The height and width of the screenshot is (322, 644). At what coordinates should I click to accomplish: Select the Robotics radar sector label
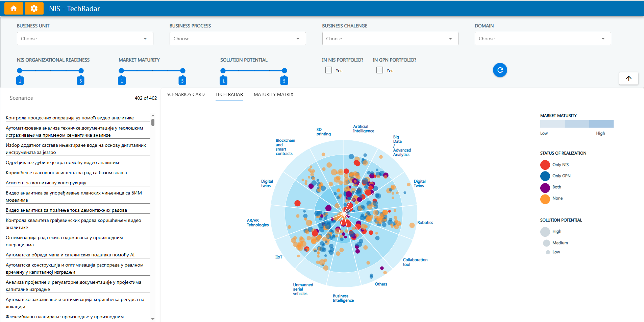click(x=425, y=223)
